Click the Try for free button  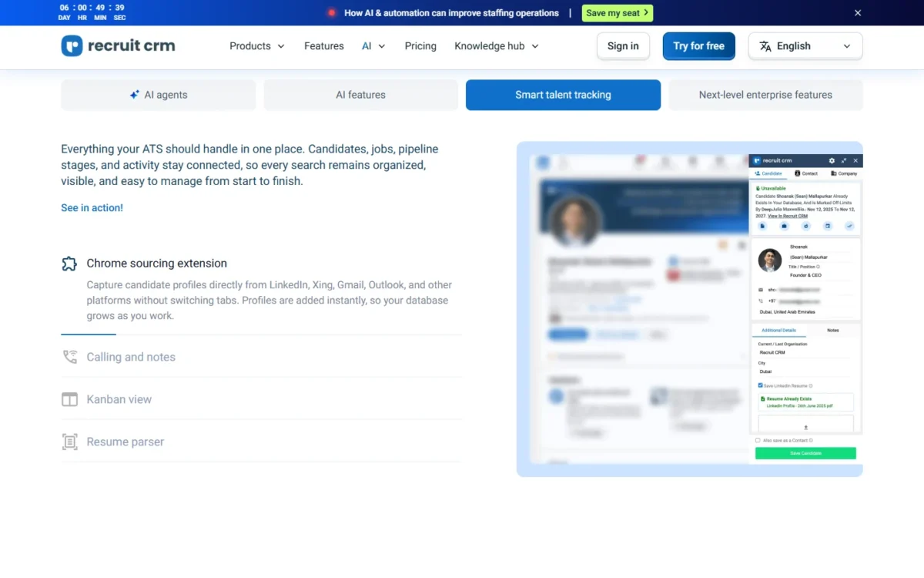click(x=699, y=46)
